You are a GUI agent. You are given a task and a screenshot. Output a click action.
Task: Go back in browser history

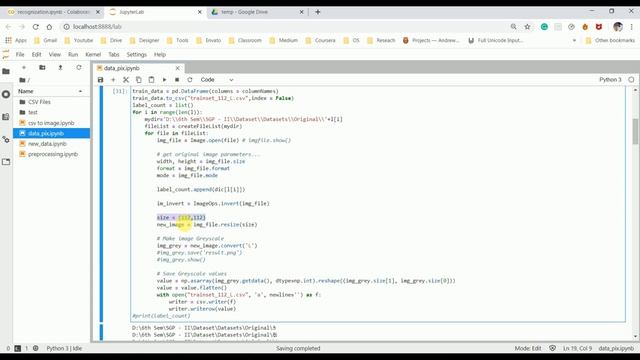[8, 27]
